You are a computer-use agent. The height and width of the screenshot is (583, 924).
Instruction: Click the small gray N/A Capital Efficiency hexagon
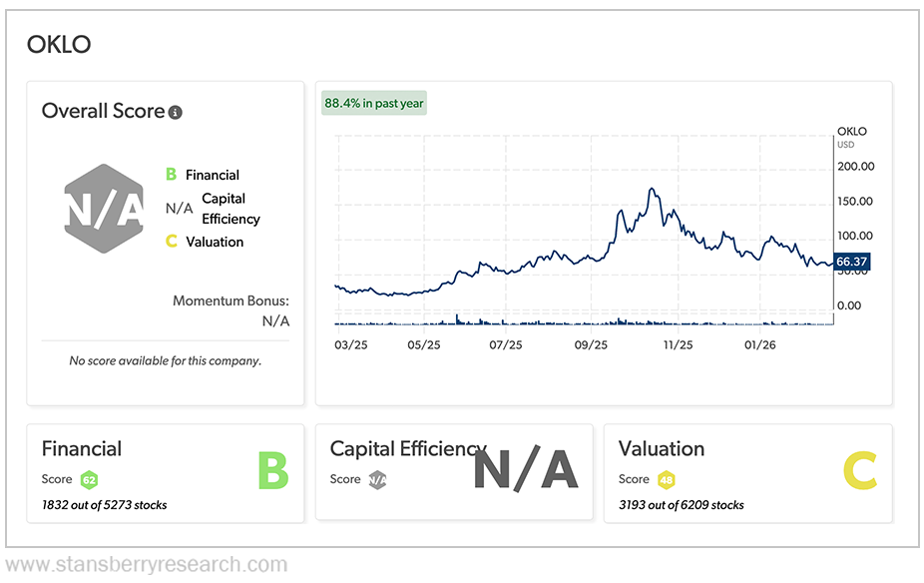(x=377, y=480)
